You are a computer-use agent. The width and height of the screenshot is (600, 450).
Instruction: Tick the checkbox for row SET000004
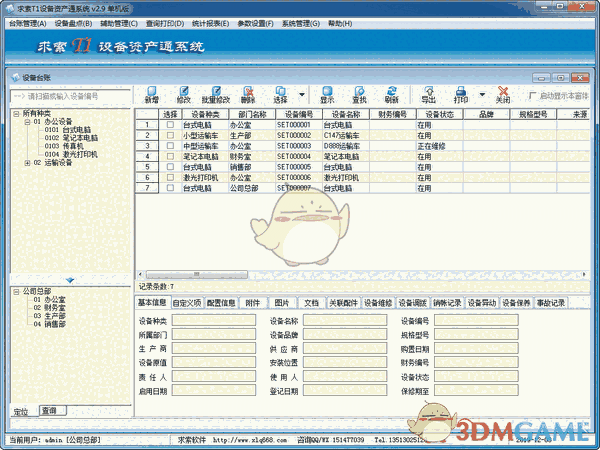click(x=170, y=157)
